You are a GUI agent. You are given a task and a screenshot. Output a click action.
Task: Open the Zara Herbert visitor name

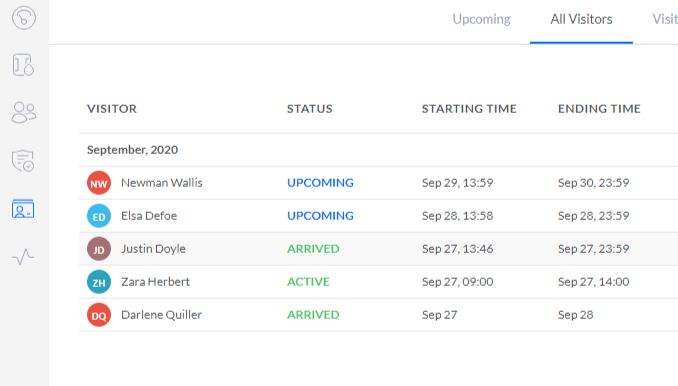(155, 282)
